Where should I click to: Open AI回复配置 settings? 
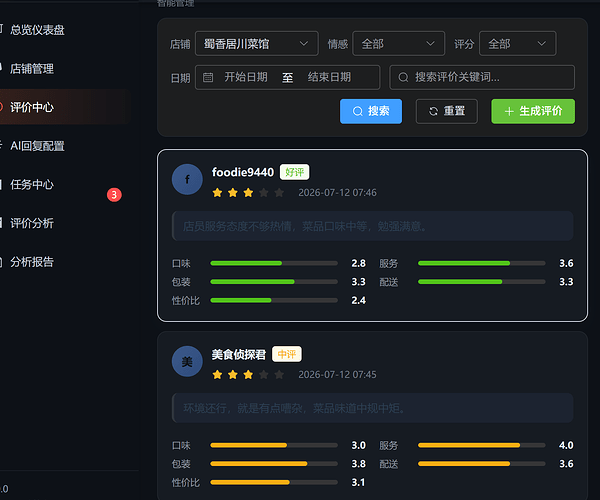point(37,146)
